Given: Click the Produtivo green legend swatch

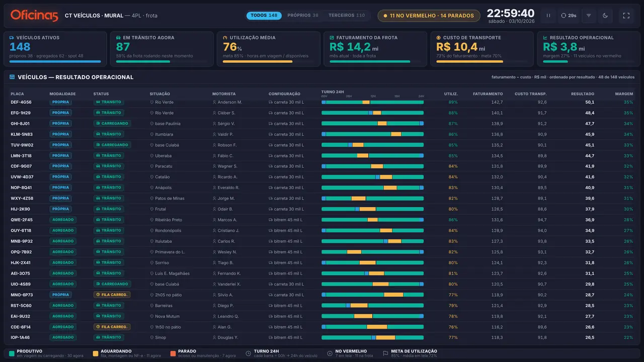Looking at the screenshot, I should coord(12,353).
